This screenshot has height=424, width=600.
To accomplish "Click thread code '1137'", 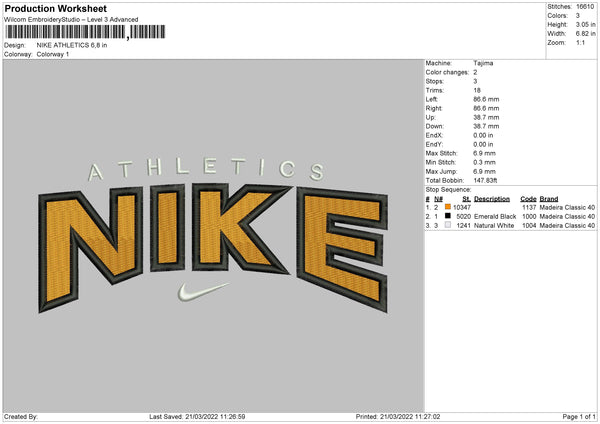I will 529,207.
